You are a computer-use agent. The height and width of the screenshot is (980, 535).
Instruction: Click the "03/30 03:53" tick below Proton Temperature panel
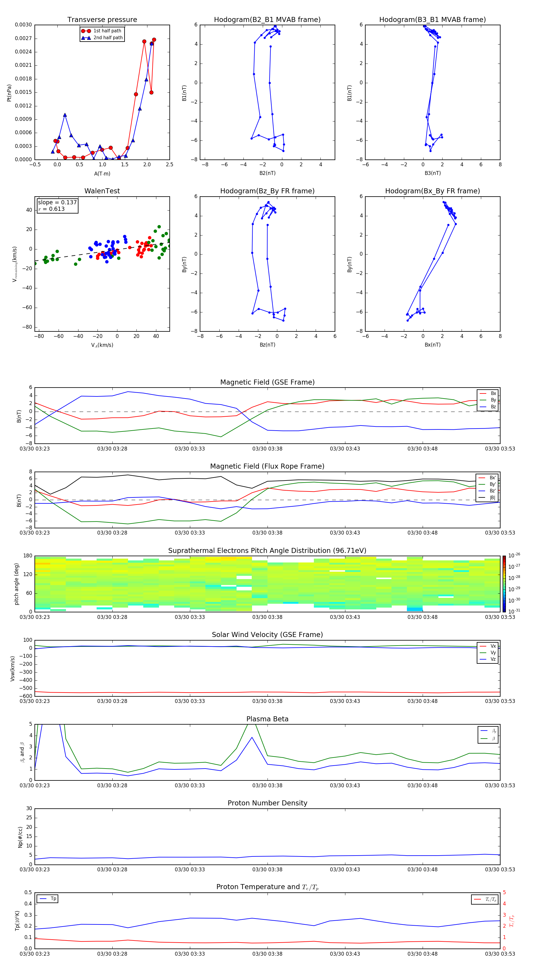coord(500,954)
